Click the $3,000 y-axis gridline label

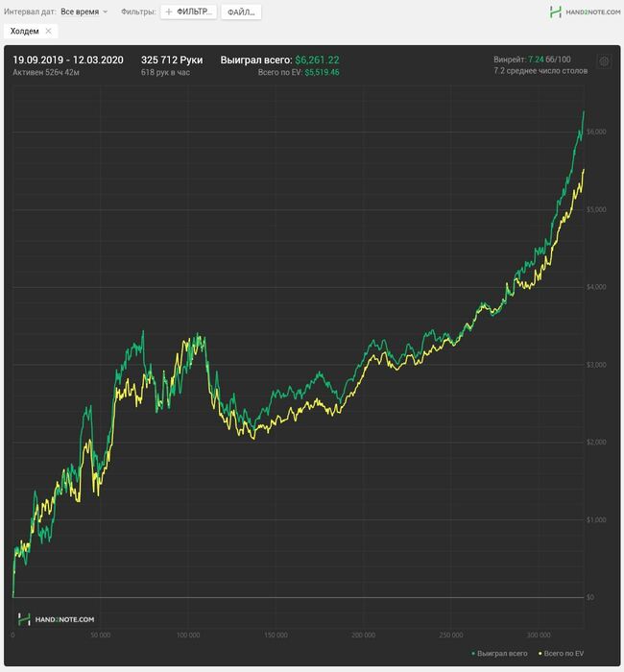pyautogui.click(x=596, y=365)
